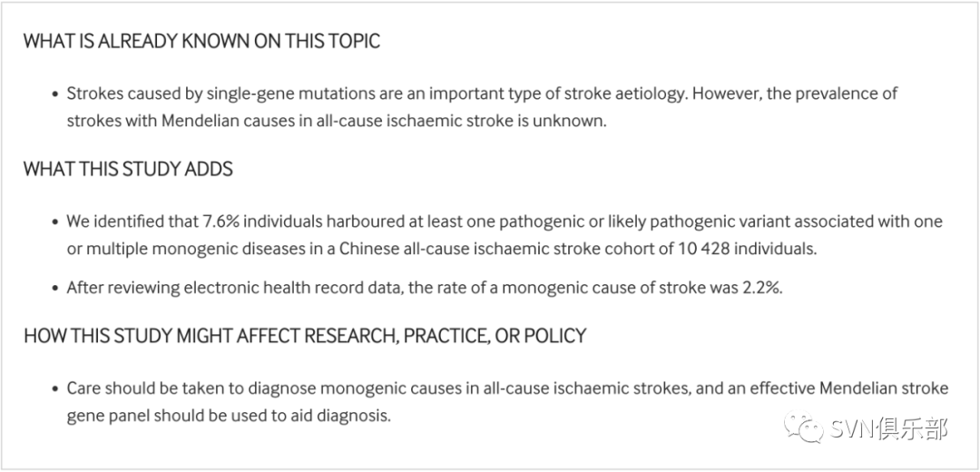Click the bullet starting 'Strokes caused by single-gene'
Image resolution: width=980 pixels, height=472 pixels.
coord(482,107)
